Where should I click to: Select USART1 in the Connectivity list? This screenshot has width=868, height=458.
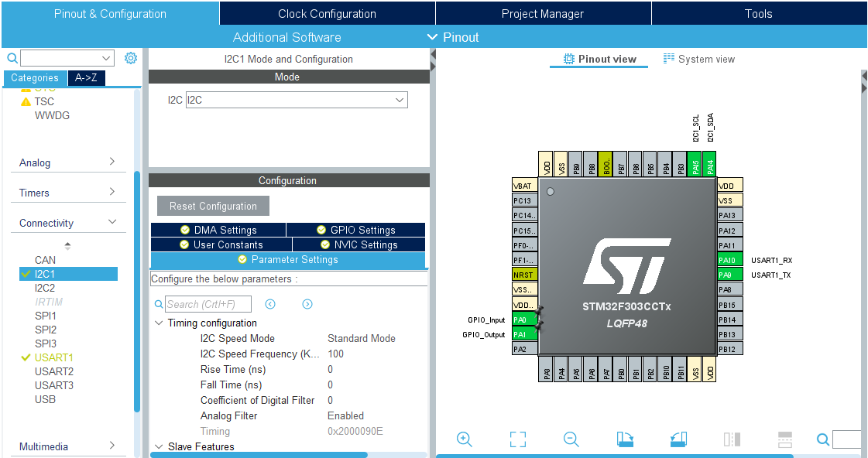click(x=54, y=357)
